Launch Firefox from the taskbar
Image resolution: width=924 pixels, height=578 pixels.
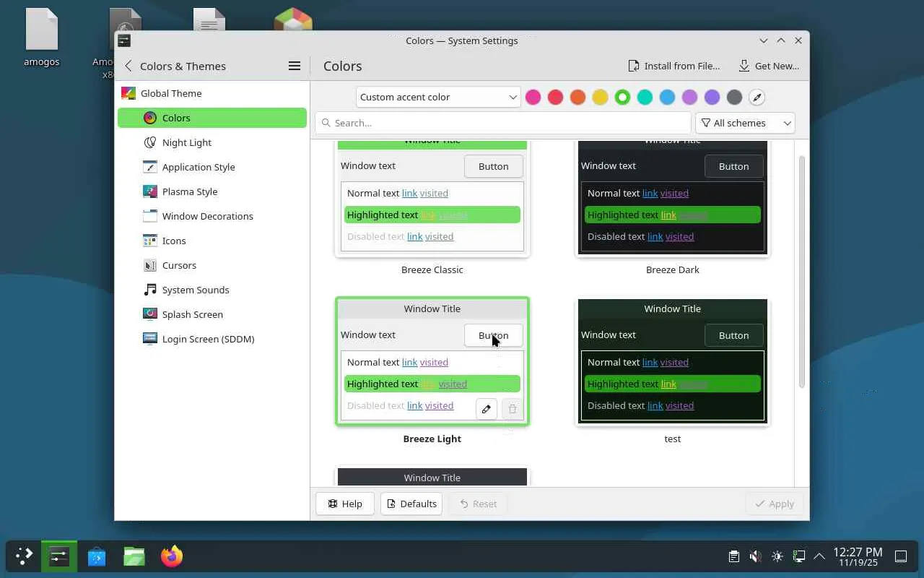[x=172, y=556]
